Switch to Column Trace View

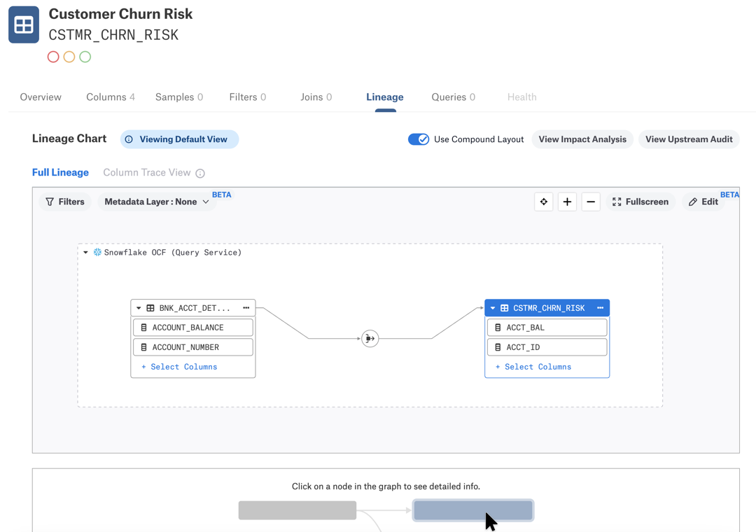[x=146, y=173]
